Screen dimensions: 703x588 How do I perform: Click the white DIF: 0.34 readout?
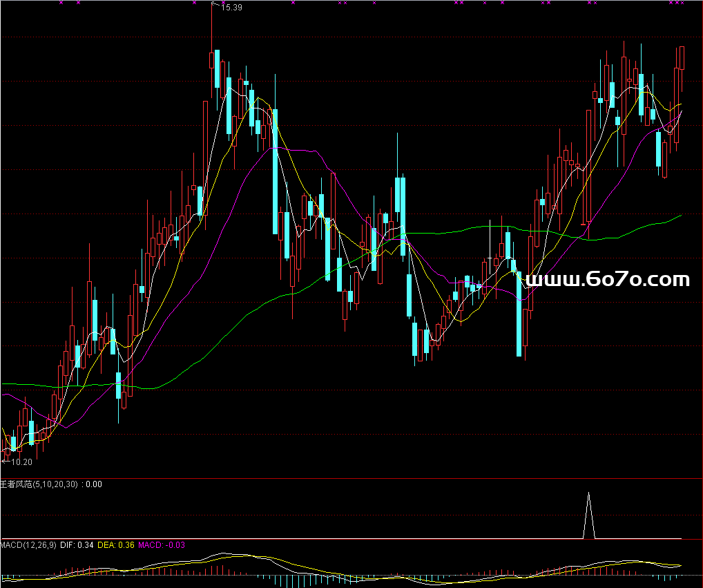click(77, 545)
